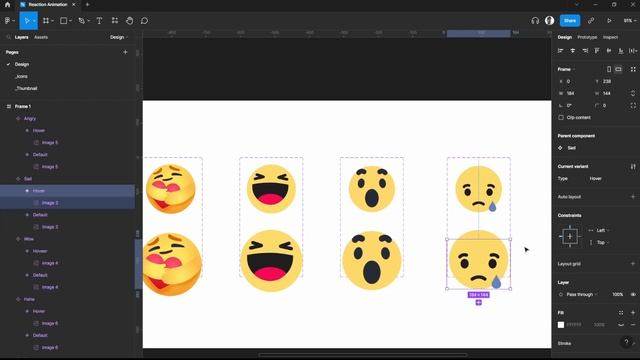Screen dimensions: 640x360
Task: Open the Frame type dropdown
Action: (x=566, y=69)
